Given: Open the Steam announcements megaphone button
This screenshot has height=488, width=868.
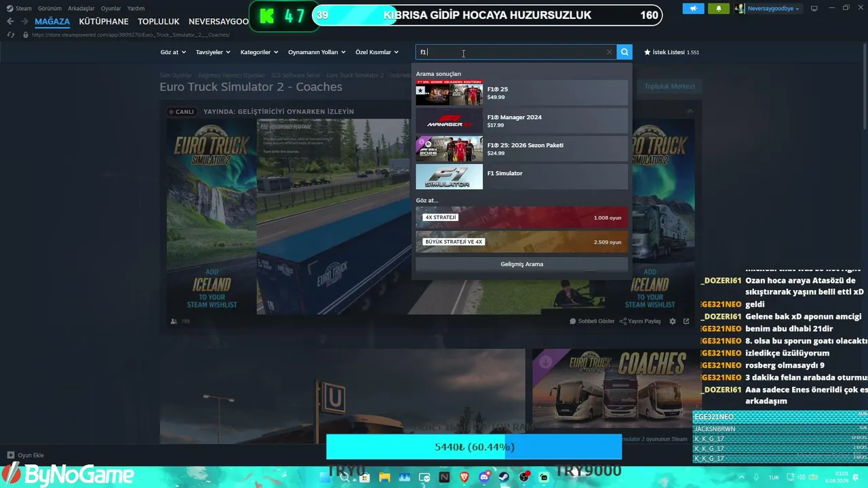Looking at the screenshot, I should click(x=693, y=8).
